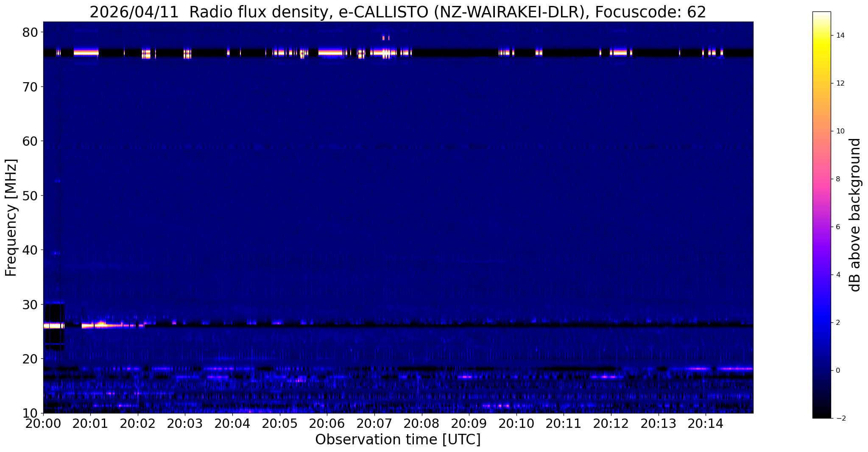868x452 pixels.
Task: Click the dB above background colorbar label
Action: 855,215
